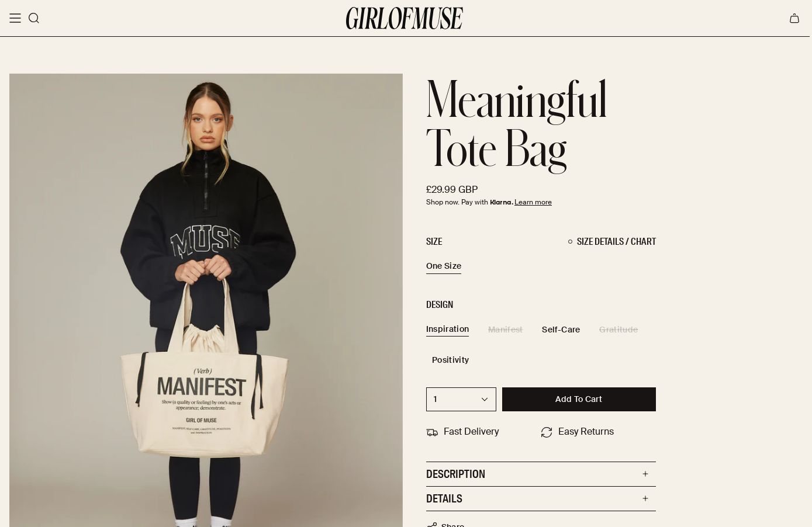812x527 pixels.
Task: Select the Self-Care design option
Action: click(561, 330)
